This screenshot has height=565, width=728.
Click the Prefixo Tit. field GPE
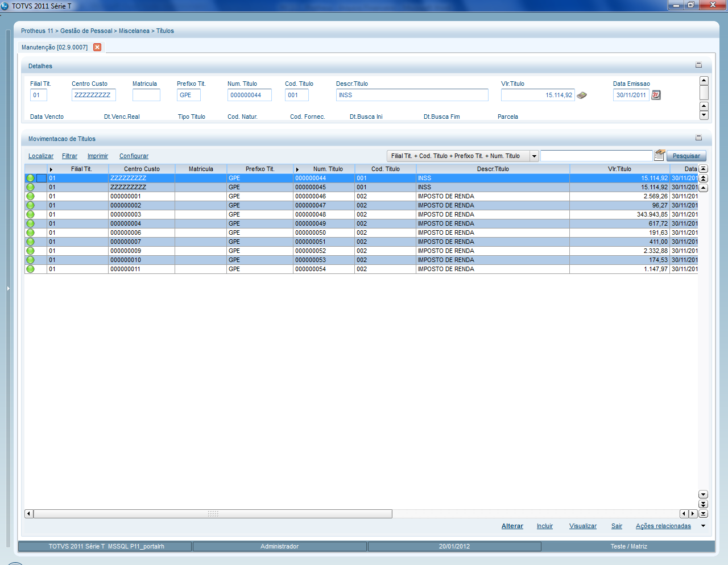tap(189, 95)
